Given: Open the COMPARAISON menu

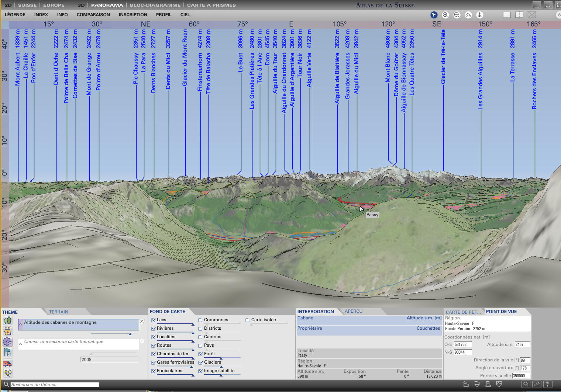Looking at the screenshot, I should pos(93,15).
